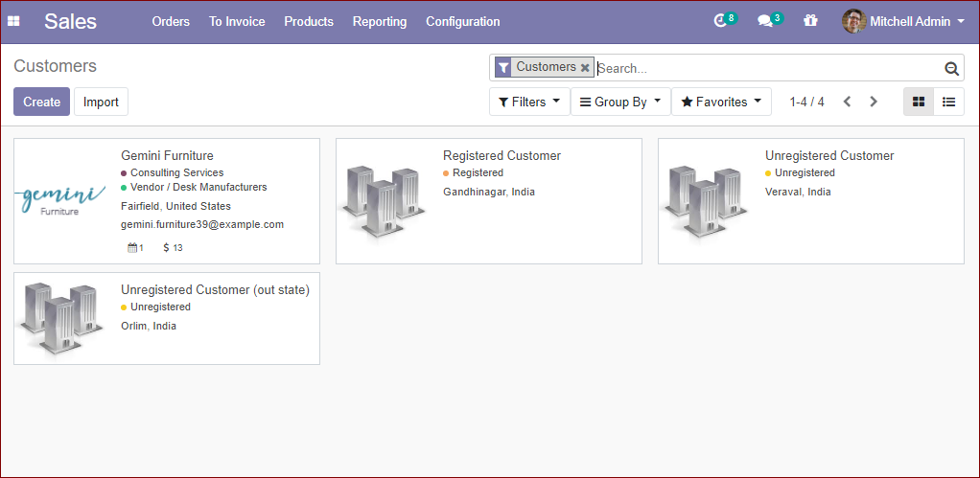Open Unregistered Customer (out state) card title

pos(215,290)
